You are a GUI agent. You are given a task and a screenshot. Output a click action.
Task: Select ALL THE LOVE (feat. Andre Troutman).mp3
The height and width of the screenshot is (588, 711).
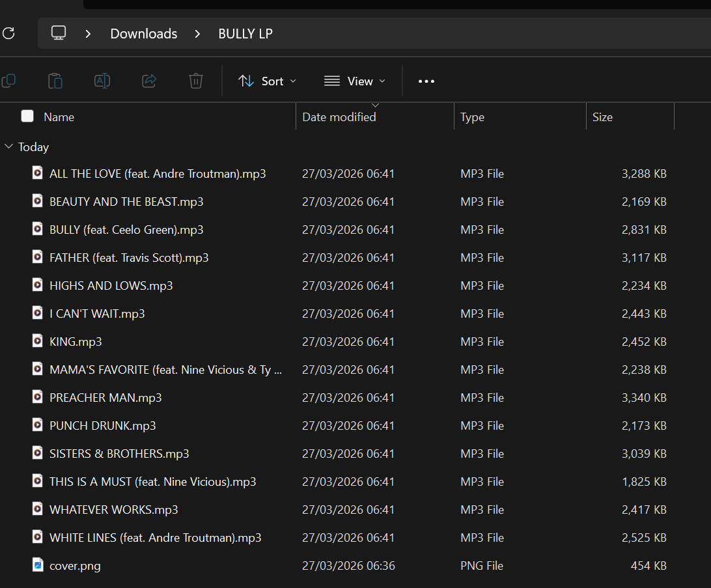158,174
